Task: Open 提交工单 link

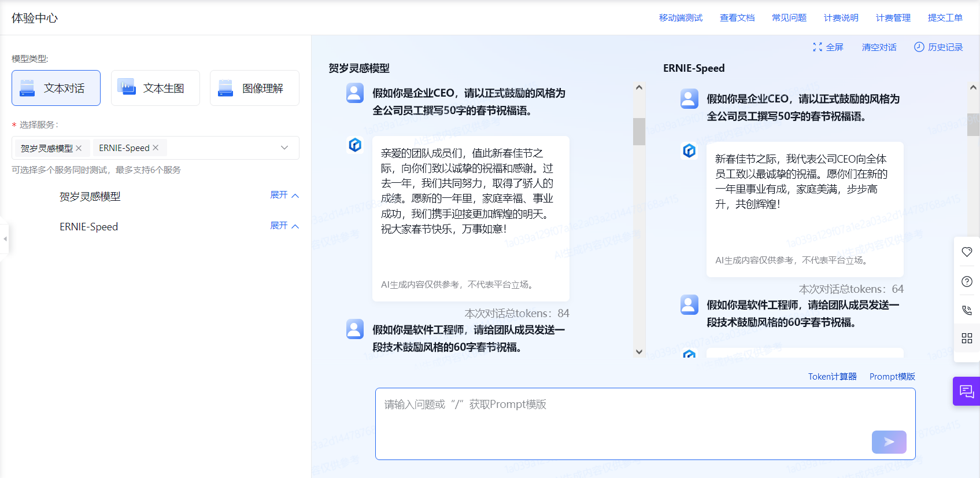Action: pos(945,18)
